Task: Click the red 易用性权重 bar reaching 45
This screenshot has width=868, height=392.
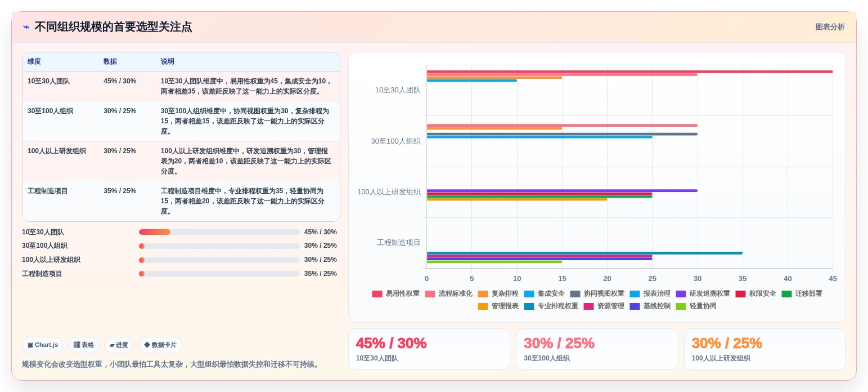Action: click(629, 72)
